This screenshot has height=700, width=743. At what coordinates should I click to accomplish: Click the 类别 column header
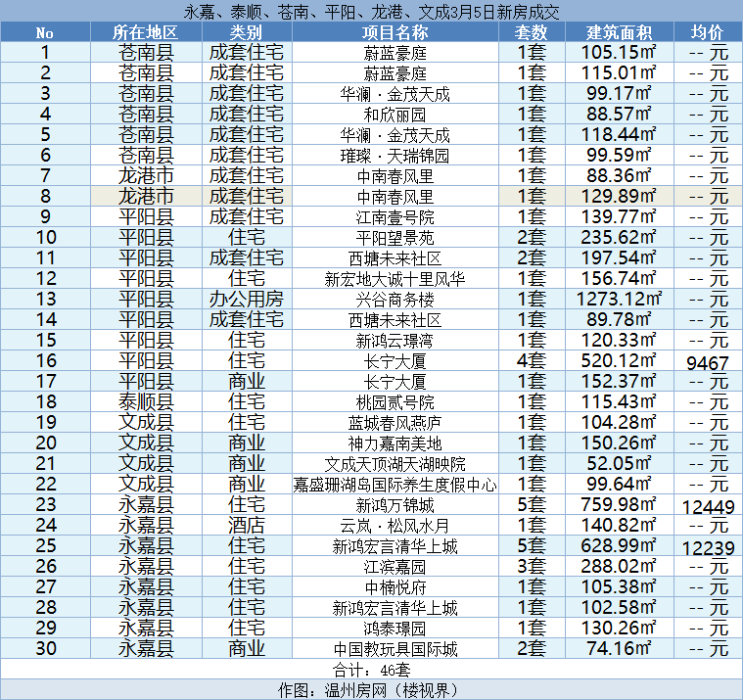pos(247,32)
